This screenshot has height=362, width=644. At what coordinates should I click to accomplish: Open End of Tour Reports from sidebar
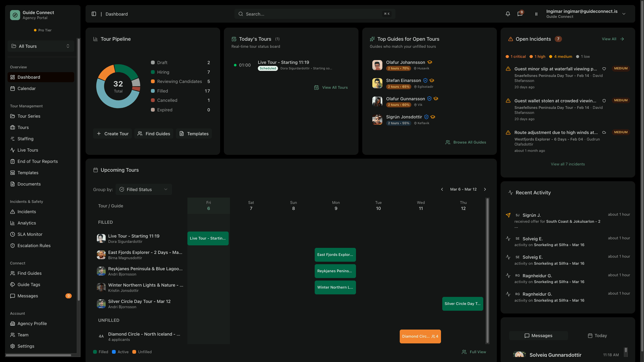[37, 161]
